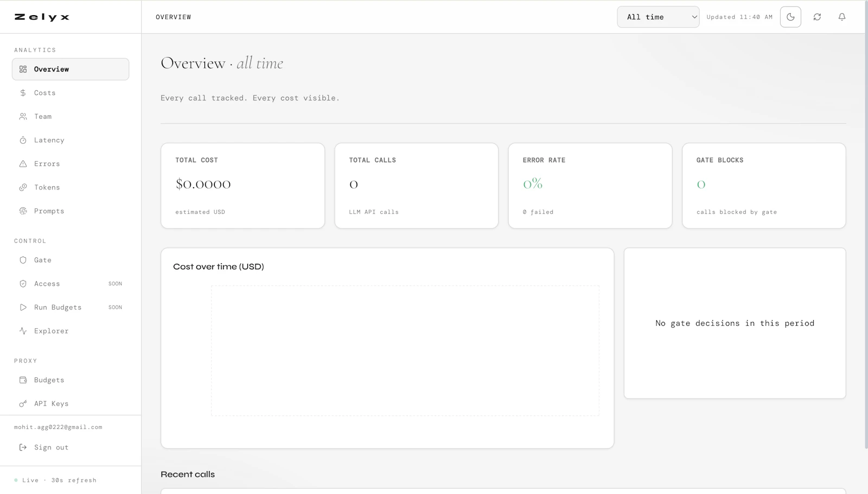
Task: Go to the Costs page label
Action: pyautogui.click(x=45, y=93)
